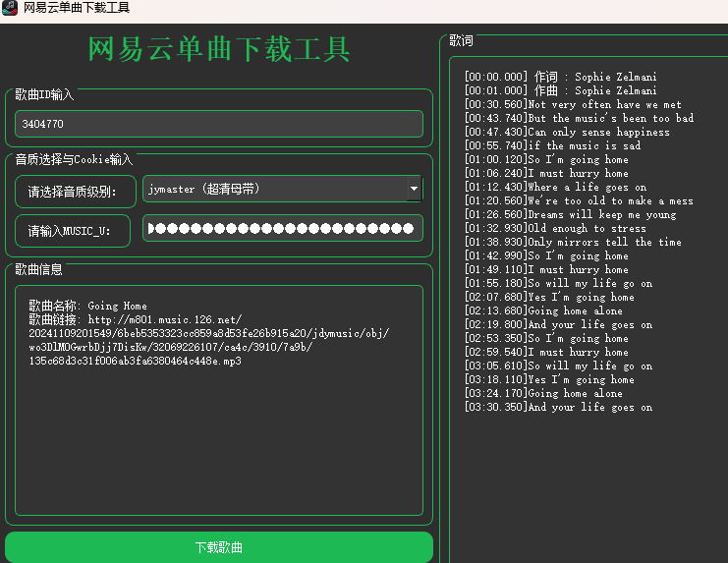The height and width of the screenshot is (563, 728).
Task: Click the 歌词 panel heading
Action: (x=461, y=41)
